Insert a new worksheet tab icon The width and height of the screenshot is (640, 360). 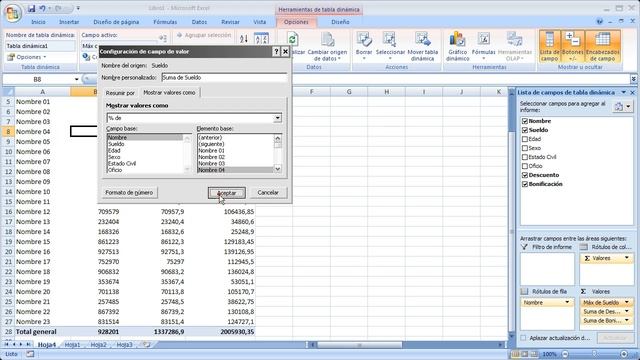(x=146, y=345)
